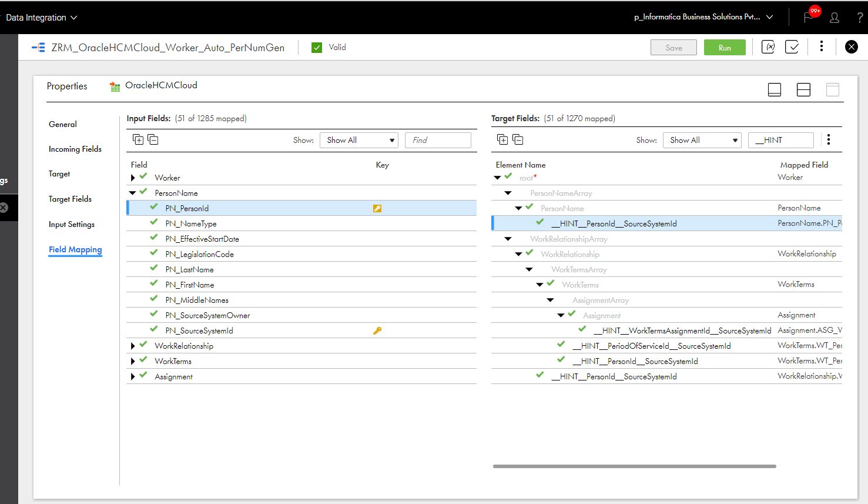The image size is (868, 504).
Task: Select the PN_LegislationCode row
Action: (x=301, y=254)
